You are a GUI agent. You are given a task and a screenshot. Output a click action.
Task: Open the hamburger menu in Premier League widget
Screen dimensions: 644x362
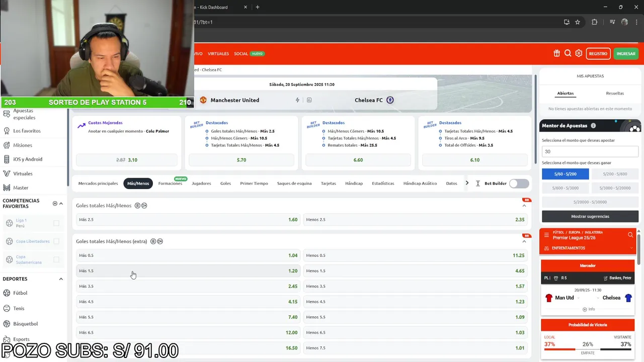click(546, 235)
